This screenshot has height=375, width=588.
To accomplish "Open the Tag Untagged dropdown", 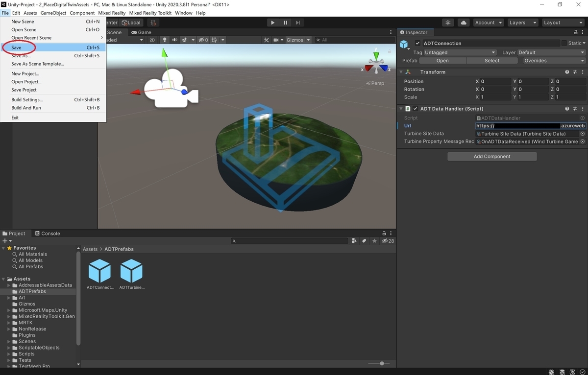I will (x=460, y=52).
